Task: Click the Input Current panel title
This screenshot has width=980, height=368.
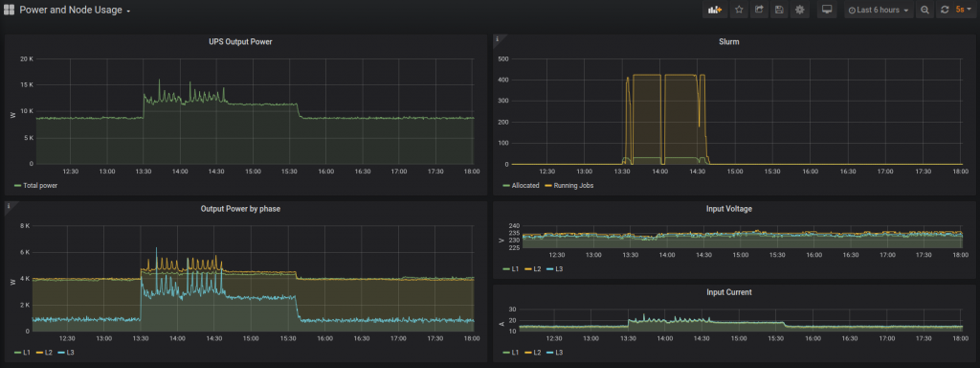Action: tap(729, 292)
